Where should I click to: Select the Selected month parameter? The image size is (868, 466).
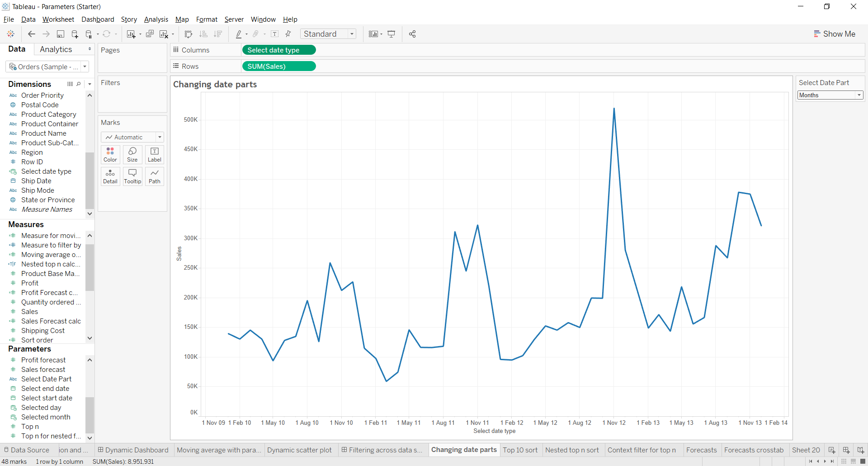click(46, 417)
